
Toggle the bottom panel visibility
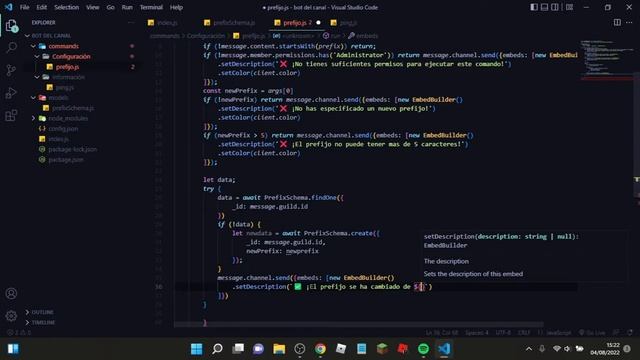tap(544, 7)
